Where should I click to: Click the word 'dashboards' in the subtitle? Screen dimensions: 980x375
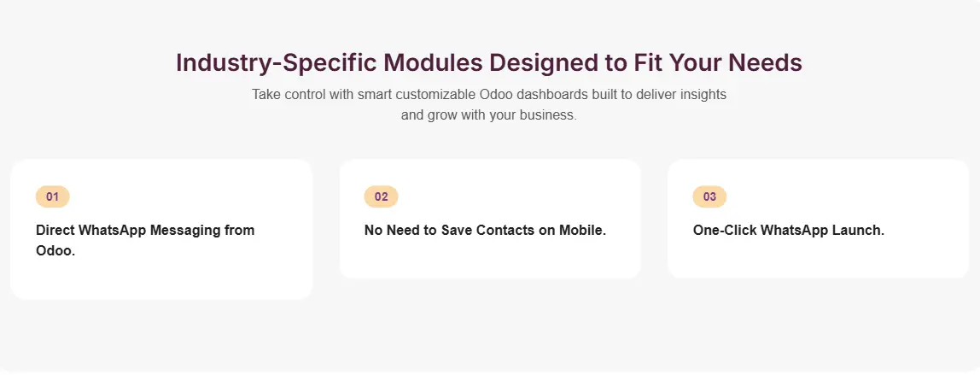click(547, 94)
